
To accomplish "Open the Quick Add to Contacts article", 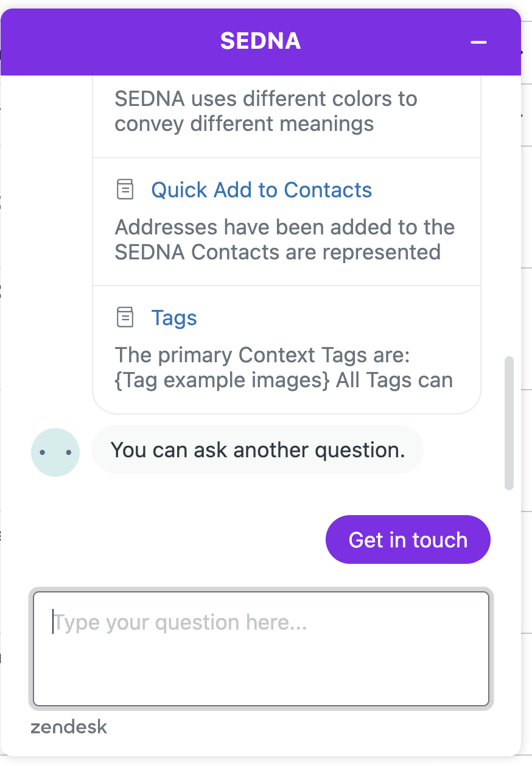I will tap(262, 190).
